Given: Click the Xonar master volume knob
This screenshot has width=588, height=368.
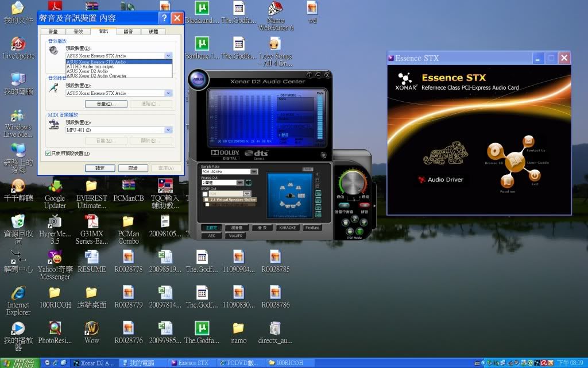Looking at the screenshot, I should (353, 182).
